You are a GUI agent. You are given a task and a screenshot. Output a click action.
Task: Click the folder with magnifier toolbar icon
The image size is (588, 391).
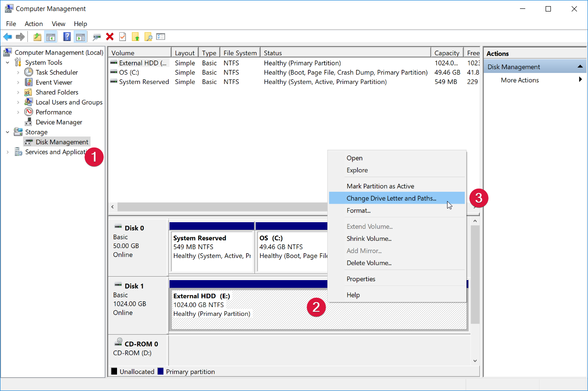coord(148,37)
